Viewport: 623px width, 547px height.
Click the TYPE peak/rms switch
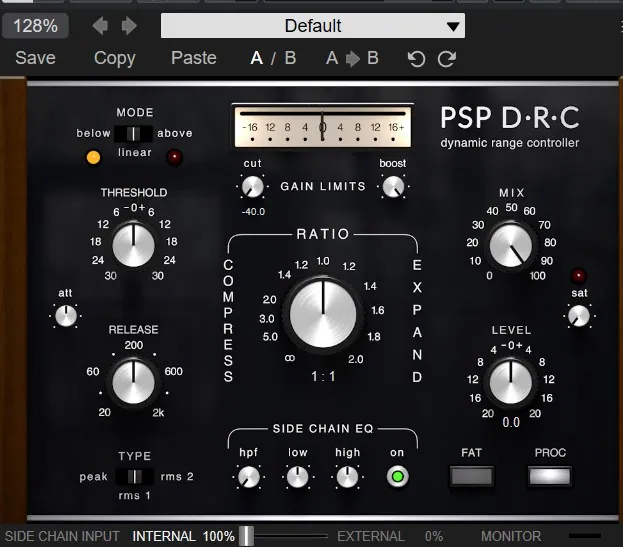tap(134, 476)
